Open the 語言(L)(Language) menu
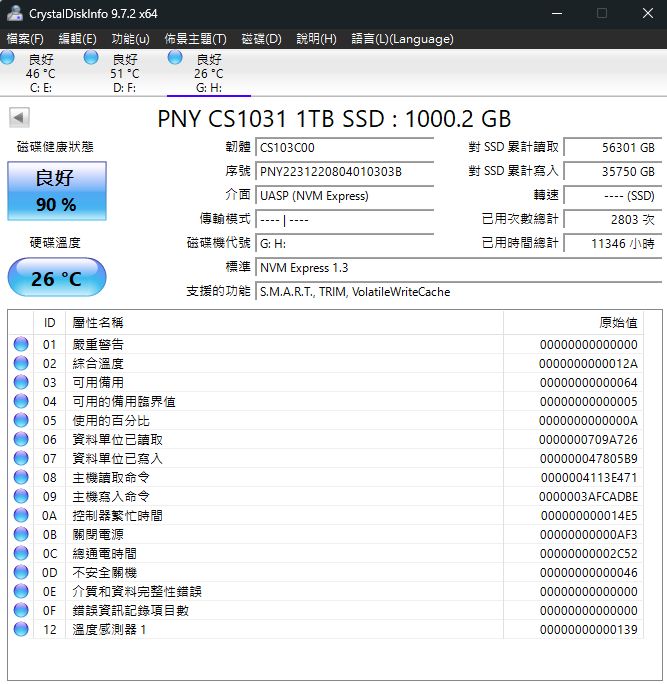This screenshot has width=667, height=684. pyautogui.click(x=402, y=39)
